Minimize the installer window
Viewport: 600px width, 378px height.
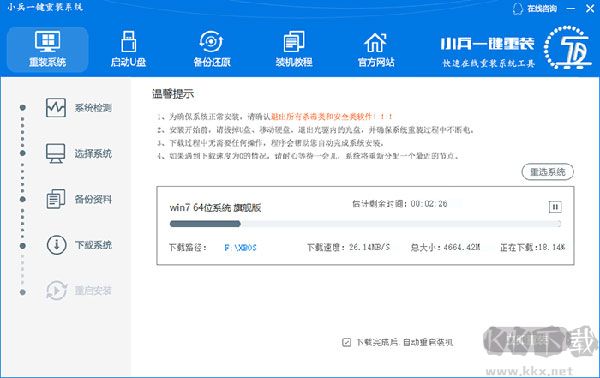pyautogui.click(x=571, y=8)
